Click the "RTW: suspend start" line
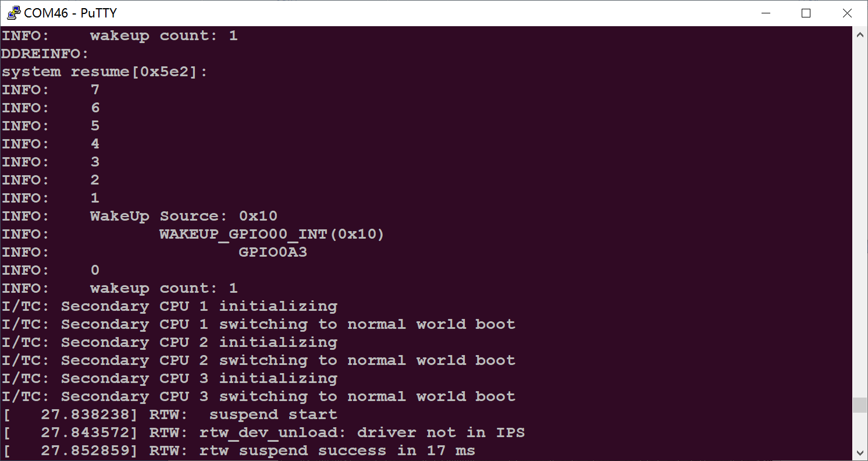The image size is (868, 461). pyautogui.click(x=243, y=415)
